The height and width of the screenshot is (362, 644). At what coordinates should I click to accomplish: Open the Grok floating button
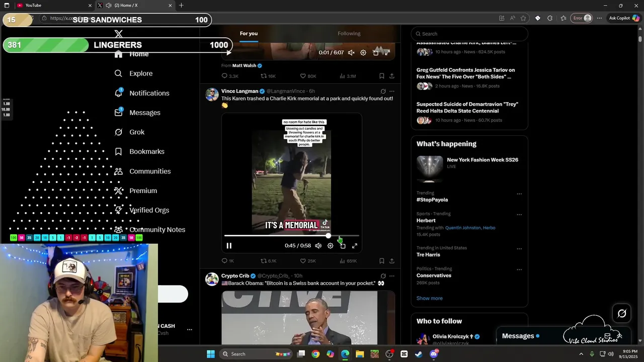click(622, 314)
